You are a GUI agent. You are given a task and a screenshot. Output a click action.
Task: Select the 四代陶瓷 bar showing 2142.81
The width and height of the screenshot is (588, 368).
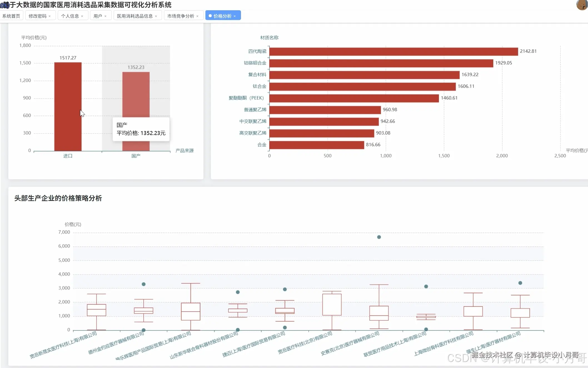point(393,51)
